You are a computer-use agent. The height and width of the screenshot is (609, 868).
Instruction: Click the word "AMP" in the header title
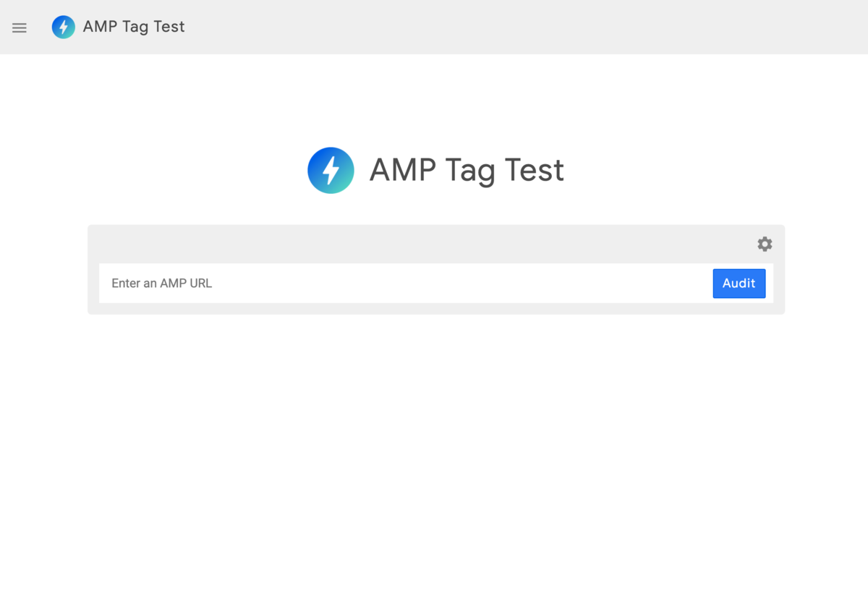point(100,27)
